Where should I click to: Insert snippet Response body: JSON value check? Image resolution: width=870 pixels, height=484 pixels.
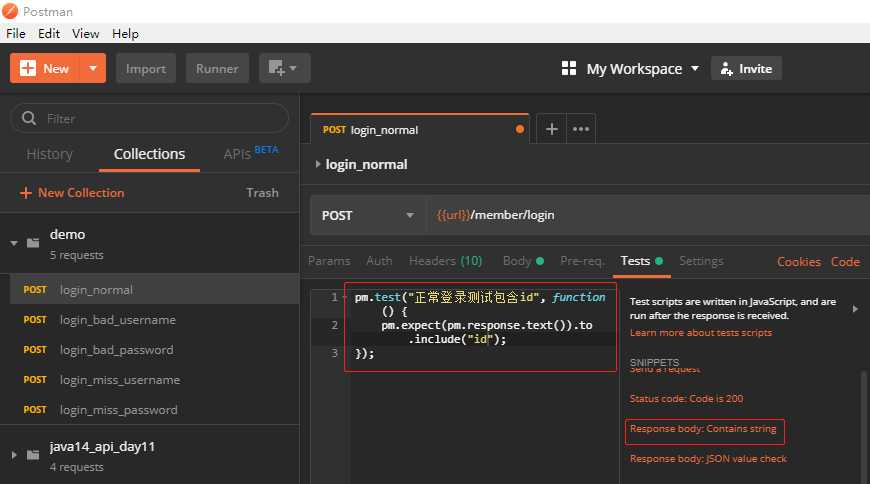click(x=708, y=458)
